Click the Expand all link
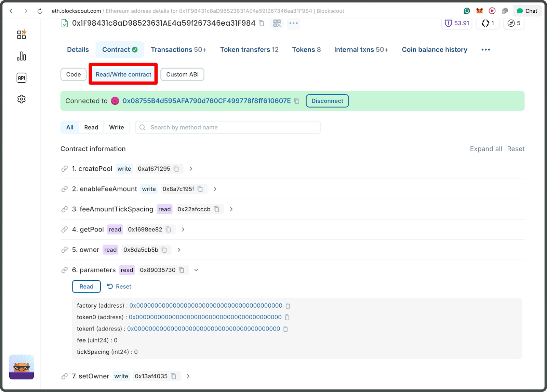 pyautogui.click(x=486, y=149)
